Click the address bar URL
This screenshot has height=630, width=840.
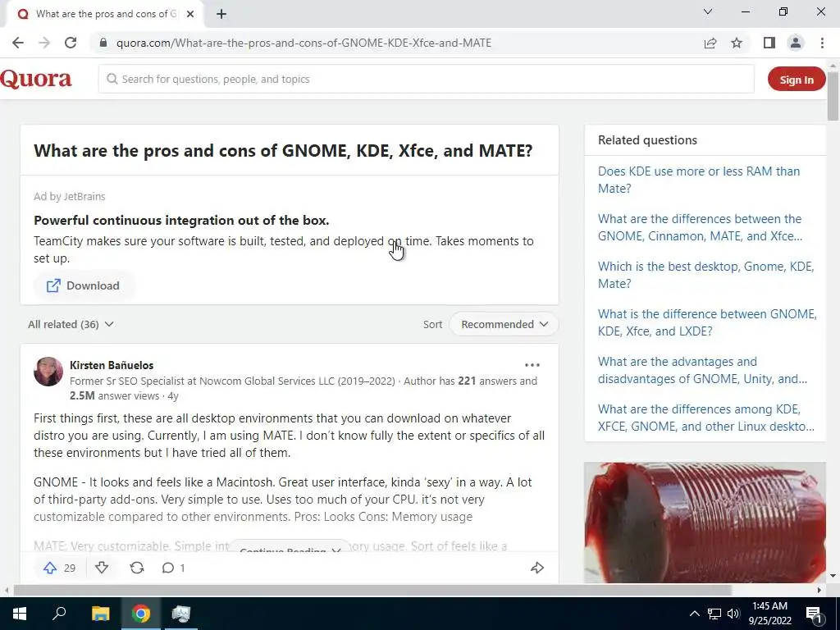304,43
